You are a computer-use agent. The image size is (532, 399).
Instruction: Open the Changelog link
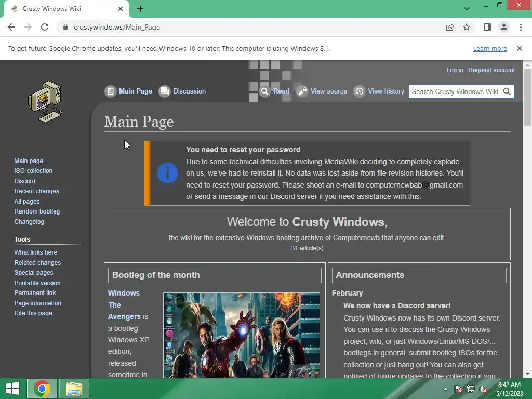click(29, 222)
